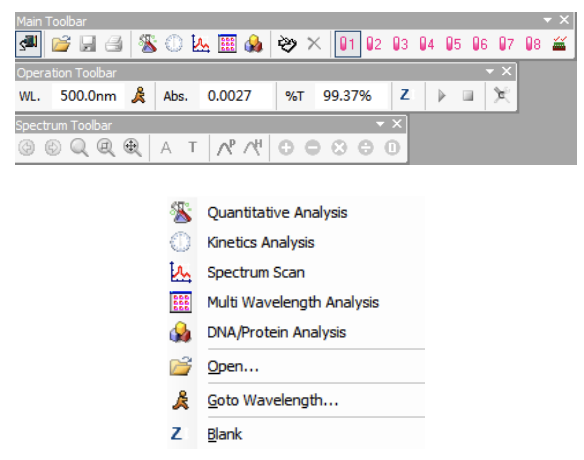Activate cell position 08

coord(533,44)
